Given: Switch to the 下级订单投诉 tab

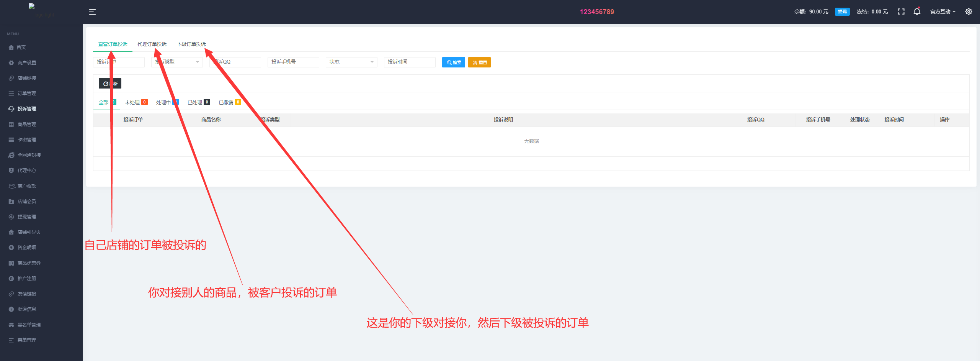Looking at the screenshot, I should 191,44.
